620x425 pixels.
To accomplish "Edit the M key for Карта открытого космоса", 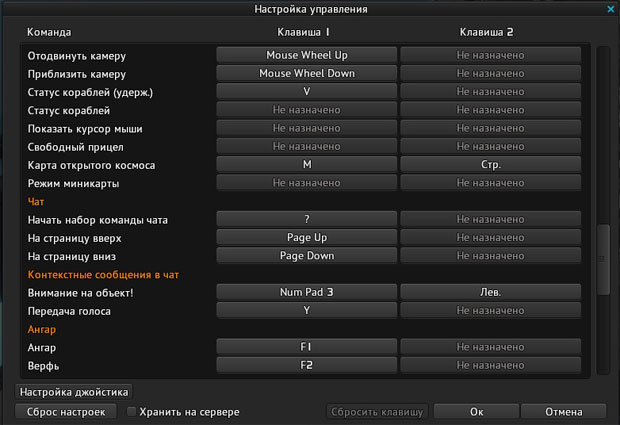I will 307,164.
